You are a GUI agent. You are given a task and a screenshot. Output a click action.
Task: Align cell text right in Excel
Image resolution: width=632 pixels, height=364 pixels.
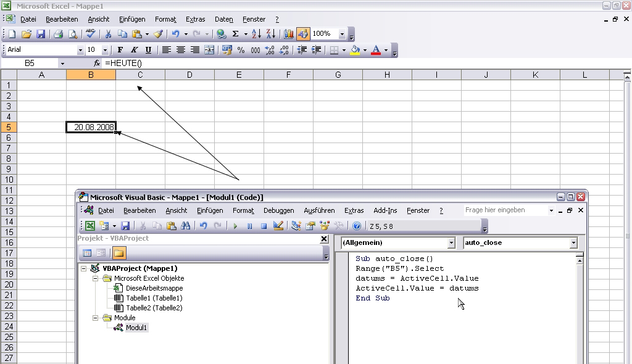(195, 50)
